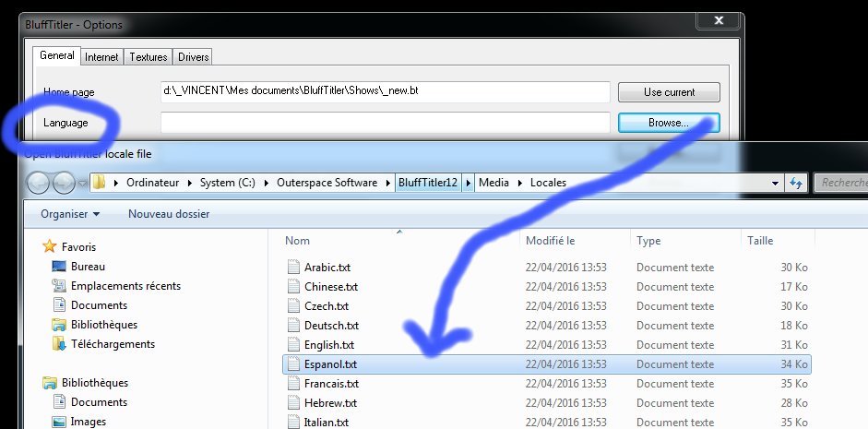Switch to the Internet tab

[101, 57]
